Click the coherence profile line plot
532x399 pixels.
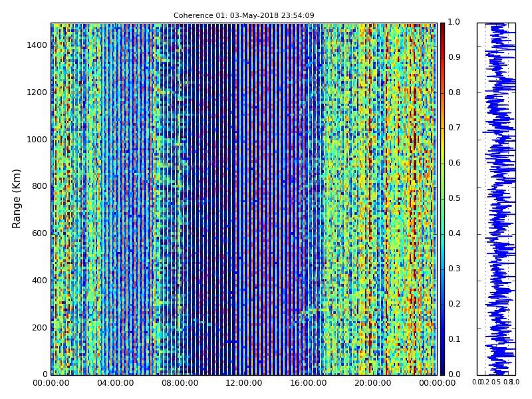(x=496, y=199)
